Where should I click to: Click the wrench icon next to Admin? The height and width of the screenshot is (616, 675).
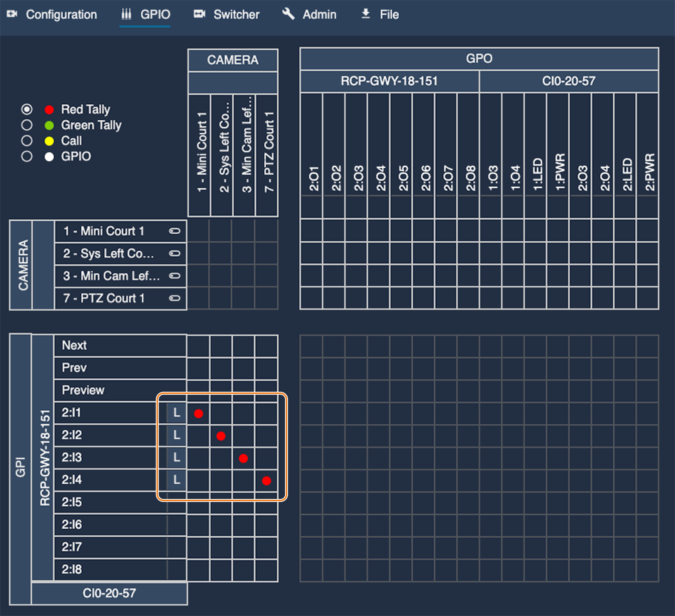(288, 14)
